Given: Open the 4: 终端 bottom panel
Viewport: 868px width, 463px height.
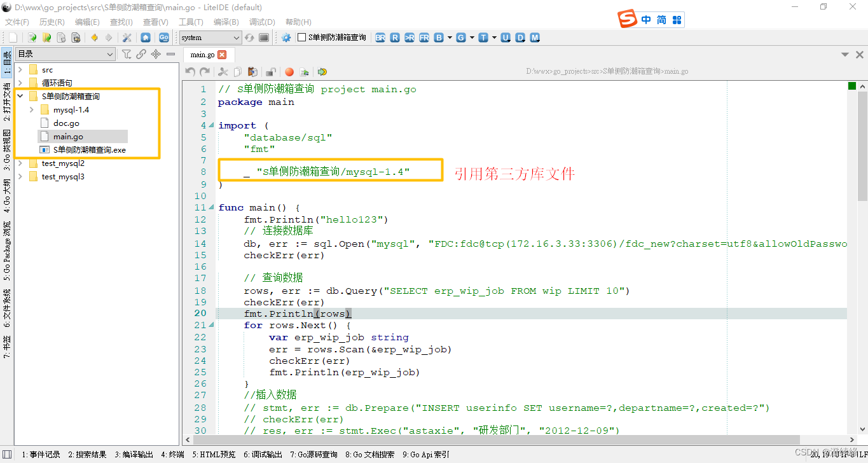Looking at the screenshot, I should tap(172, 455).
